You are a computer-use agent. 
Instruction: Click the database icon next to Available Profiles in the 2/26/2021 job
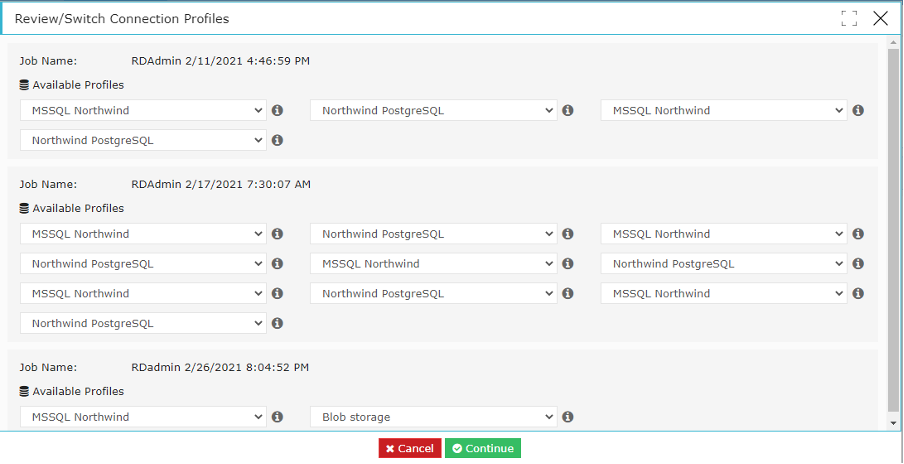24,391
